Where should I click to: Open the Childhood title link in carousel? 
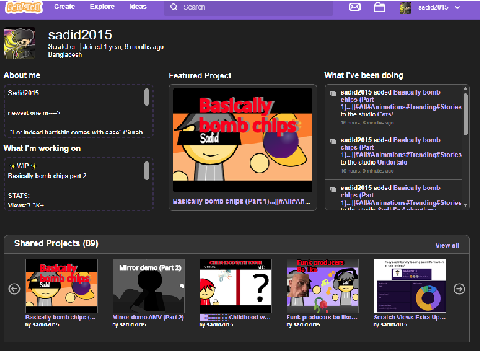(235, 317)
